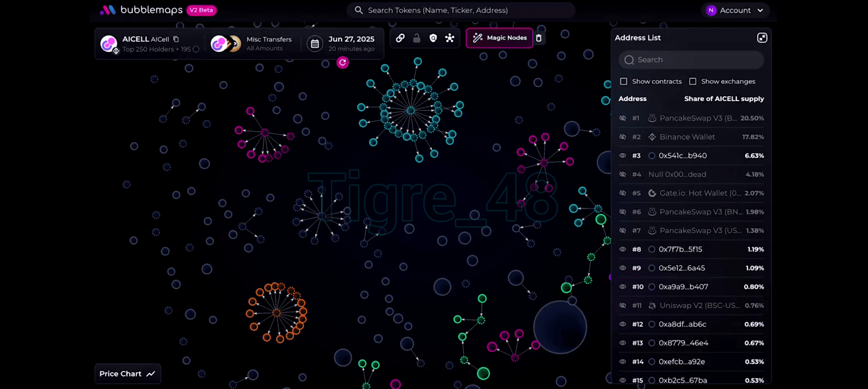
Task: Select the #6 PancakeSwap V3 (BN... row
Action: tap(691, 212)
